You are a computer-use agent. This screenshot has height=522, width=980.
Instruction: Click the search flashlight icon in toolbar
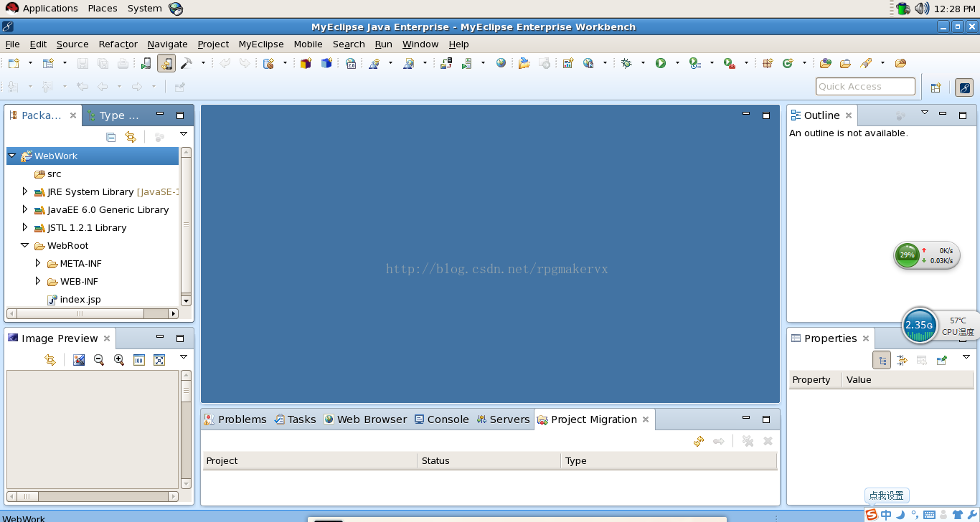coord(866,63)
